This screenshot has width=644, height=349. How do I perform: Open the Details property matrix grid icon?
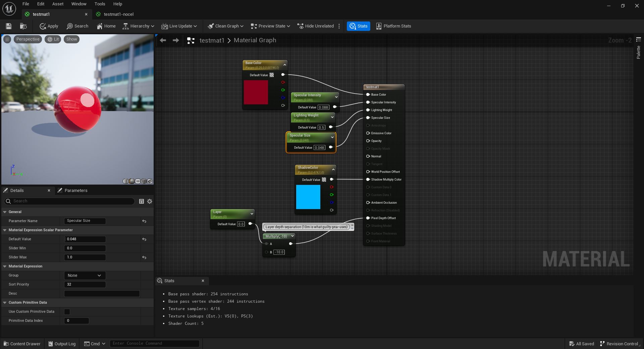tap(142, 201)
